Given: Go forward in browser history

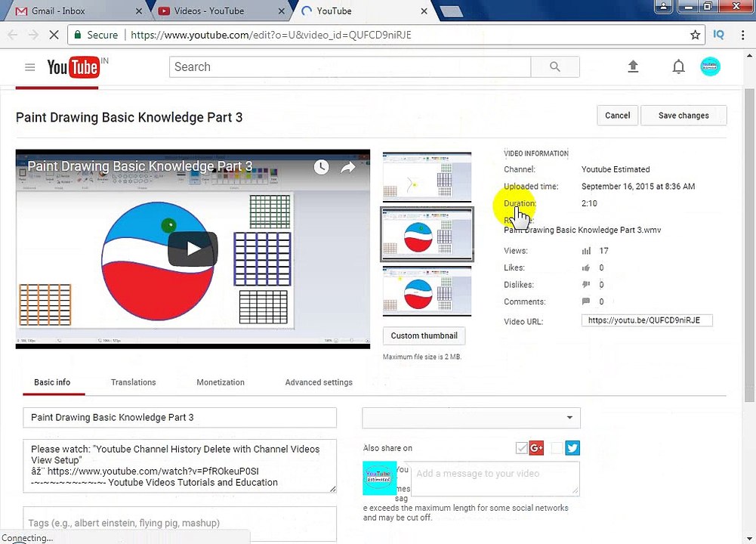Looking at the screenshot, I should [x=33, y=35].
